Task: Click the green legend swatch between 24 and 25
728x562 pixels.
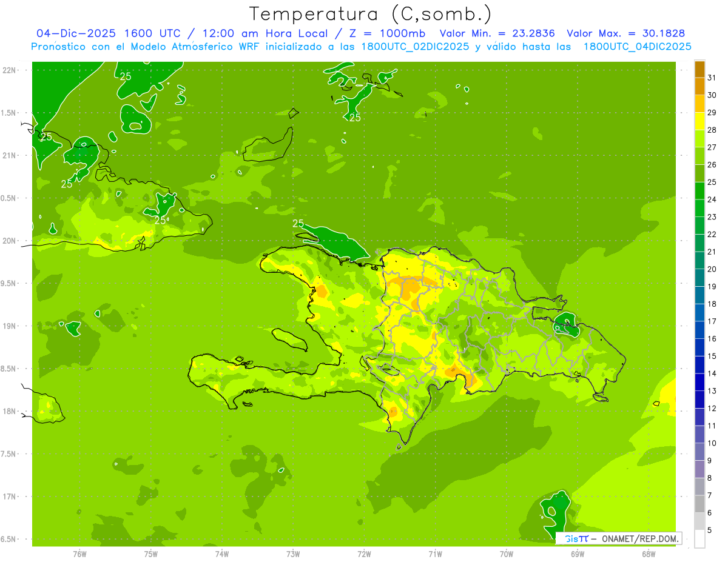Action: click(699, 190)
